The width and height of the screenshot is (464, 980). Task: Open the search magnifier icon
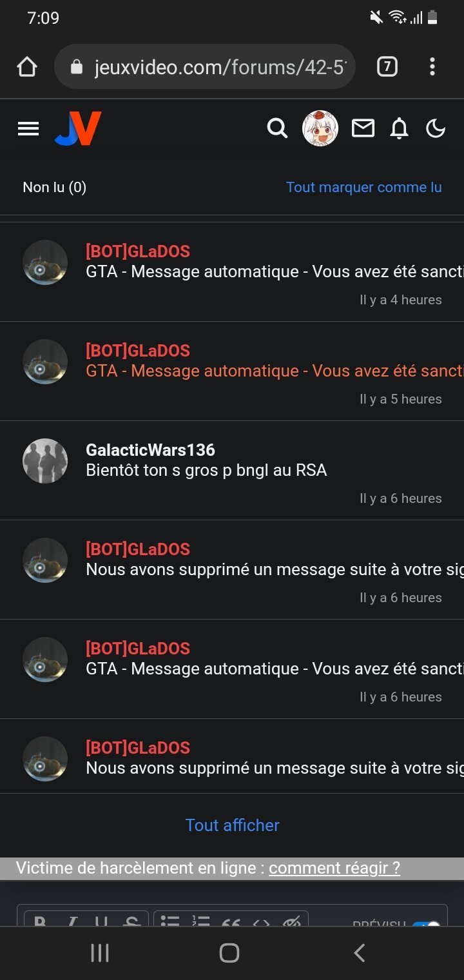click(x=277, y=128)
